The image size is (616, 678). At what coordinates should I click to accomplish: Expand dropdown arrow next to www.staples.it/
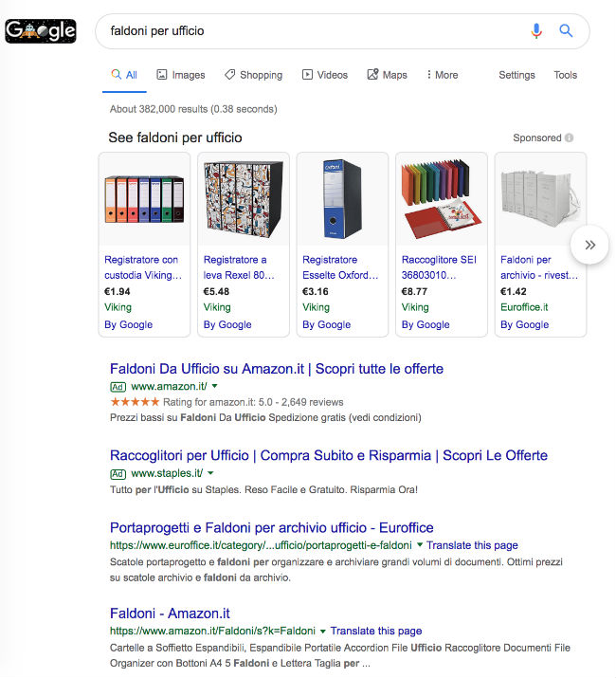pyautogui.click(x=210, y=473)
